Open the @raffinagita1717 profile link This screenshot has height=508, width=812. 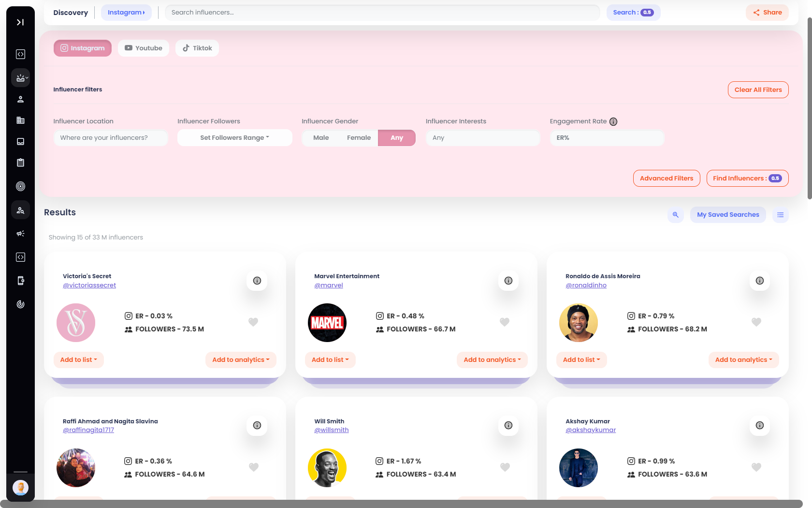[88, 430]
